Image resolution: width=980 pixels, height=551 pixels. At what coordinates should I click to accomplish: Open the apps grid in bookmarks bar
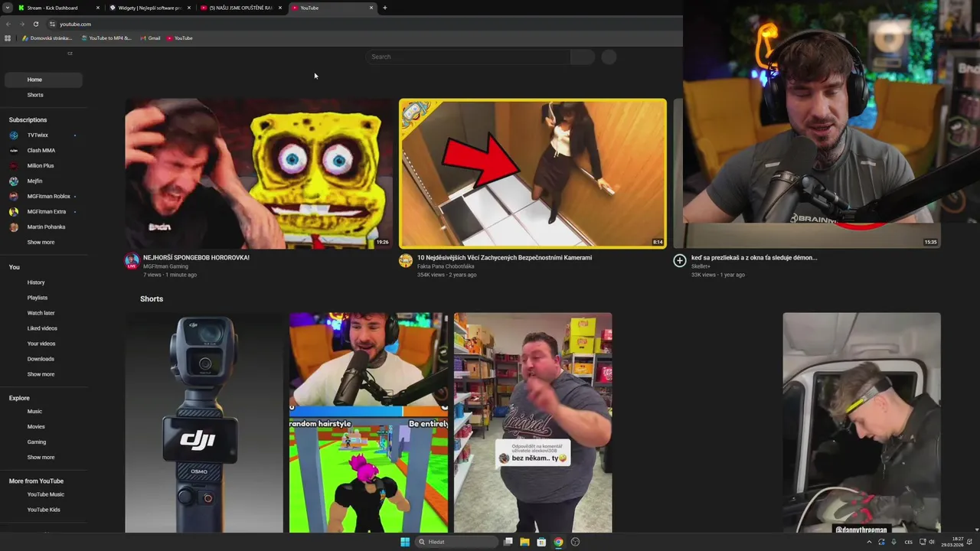(8, 38)
